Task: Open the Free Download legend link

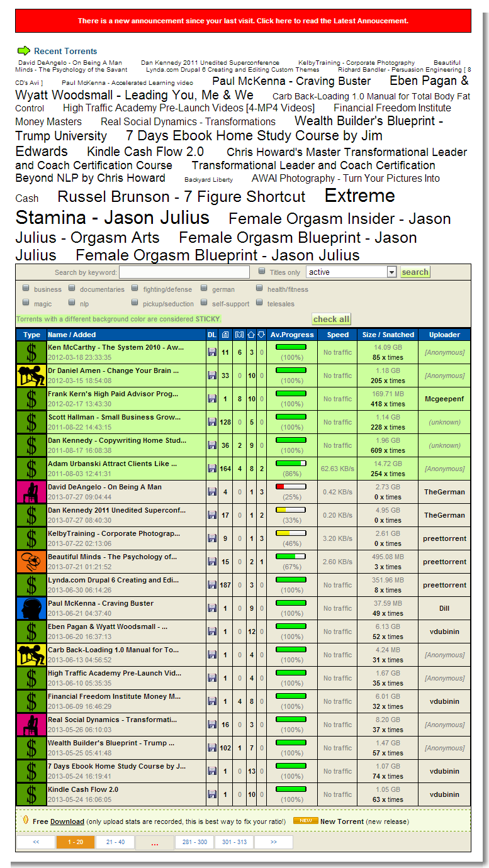Action: (x=67, y=821)
